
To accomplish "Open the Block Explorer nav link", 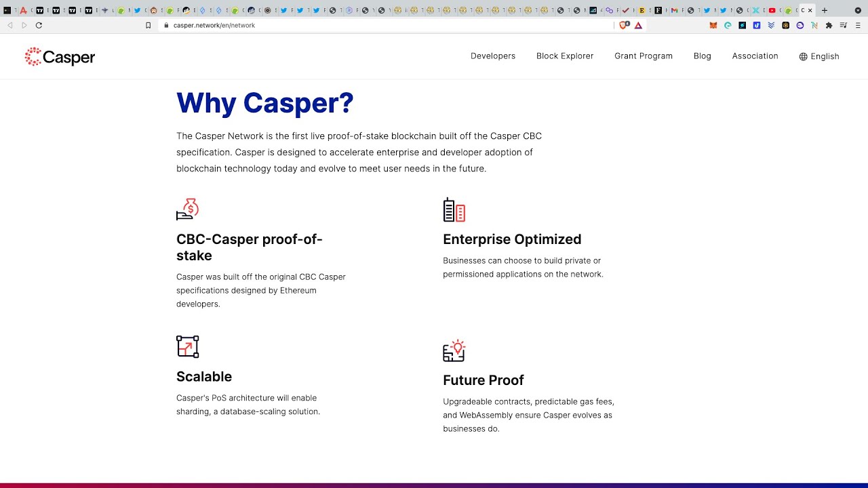I will click(x=565, y=56).
